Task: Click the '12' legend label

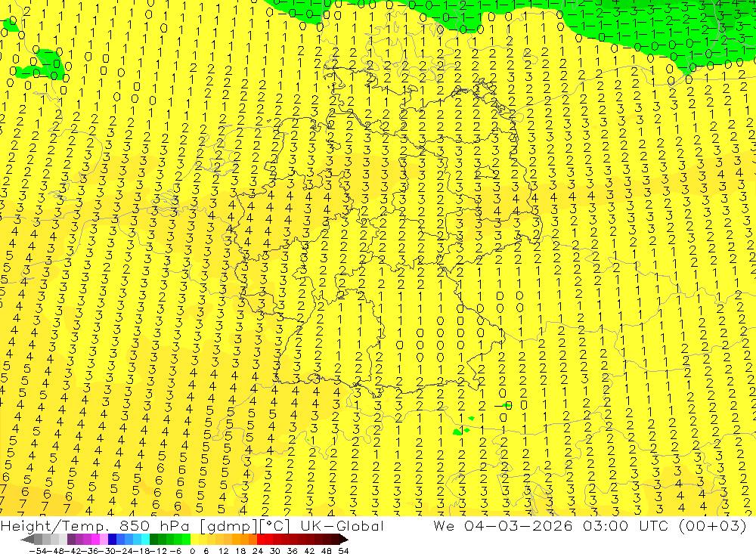Action: point(223,551)
